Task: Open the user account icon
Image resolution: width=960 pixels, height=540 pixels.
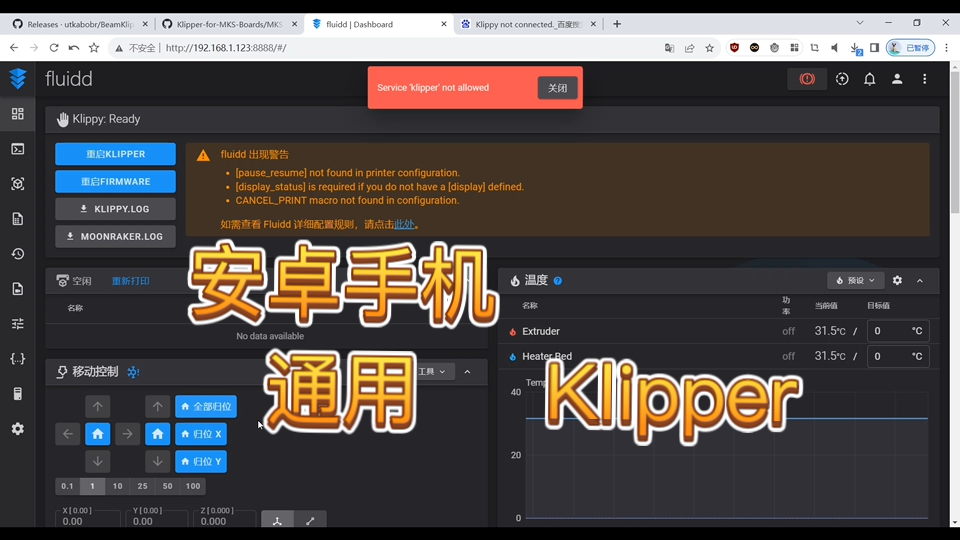Action: 897,79
